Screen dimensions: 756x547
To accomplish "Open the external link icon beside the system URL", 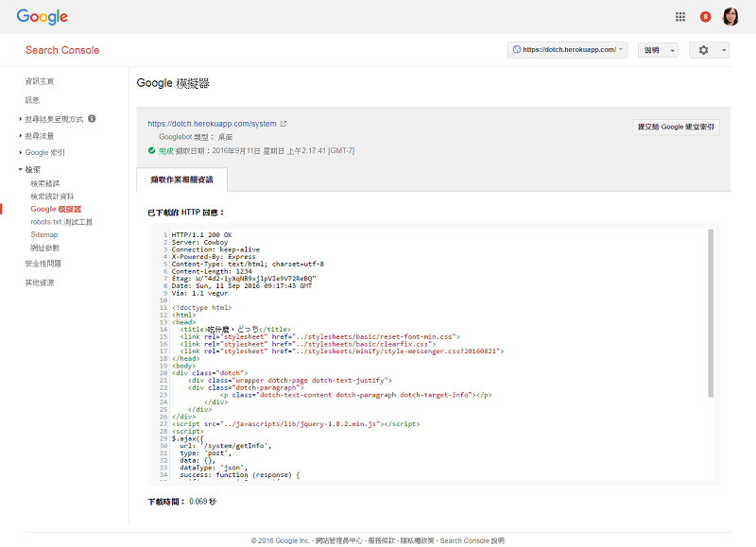I will (283, 124).
